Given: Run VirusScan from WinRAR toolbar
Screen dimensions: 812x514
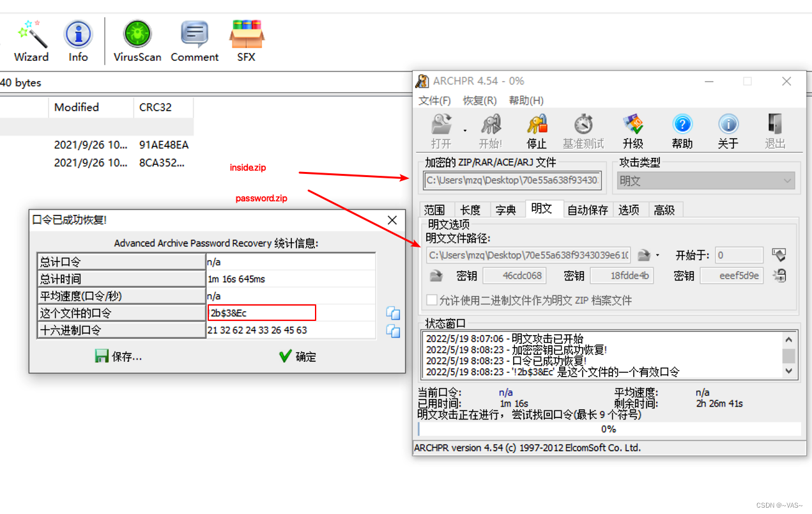Looking at the screenshot, I should click(137, 41).
